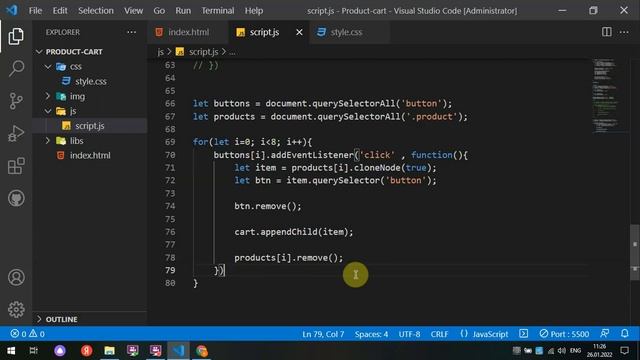Screen dimensions: 640x360
Task: Open the Explorer view in activity bar
Action: tap(16, 37)
